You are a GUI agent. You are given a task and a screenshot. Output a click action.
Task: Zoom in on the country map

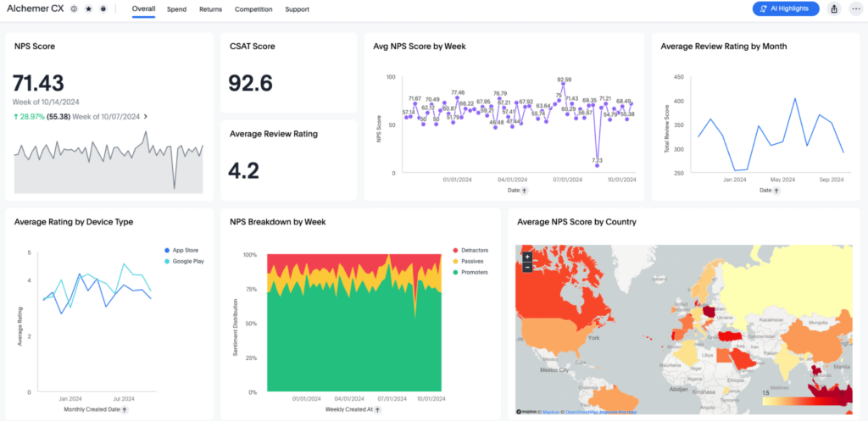[527, 256]
